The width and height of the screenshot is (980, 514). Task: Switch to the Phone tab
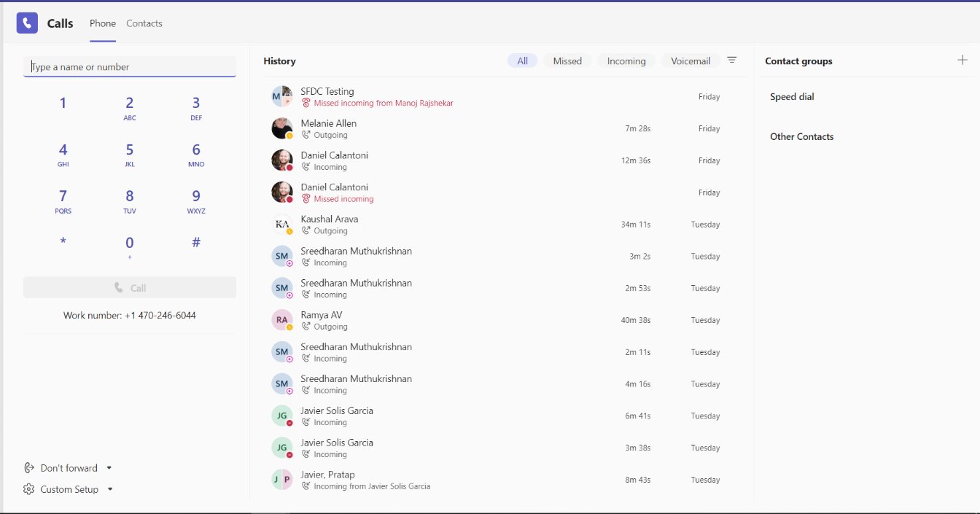tap(103, 23)
